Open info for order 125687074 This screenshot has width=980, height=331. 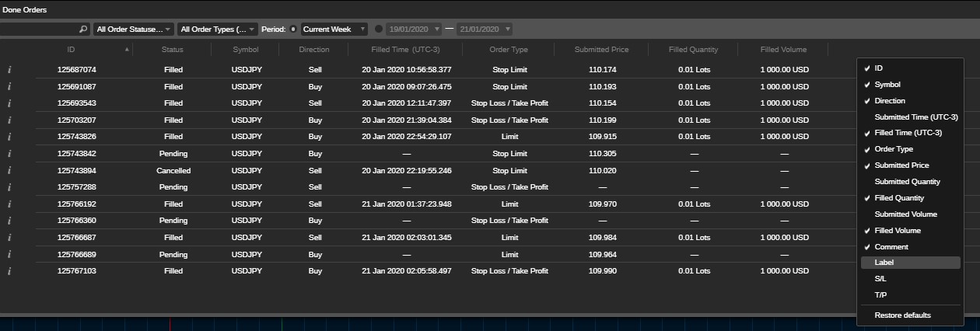(9, 70)
